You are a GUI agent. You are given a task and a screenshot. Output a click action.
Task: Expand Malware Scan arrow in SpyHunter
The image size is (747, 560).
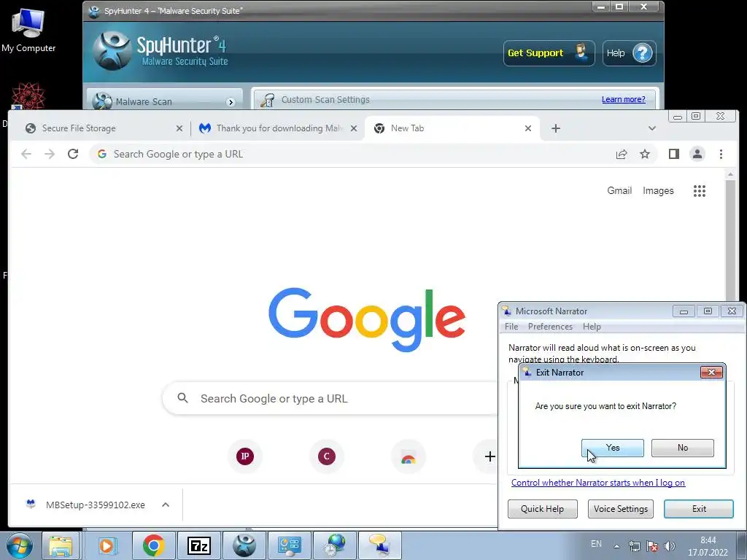(x=231, y=102)
